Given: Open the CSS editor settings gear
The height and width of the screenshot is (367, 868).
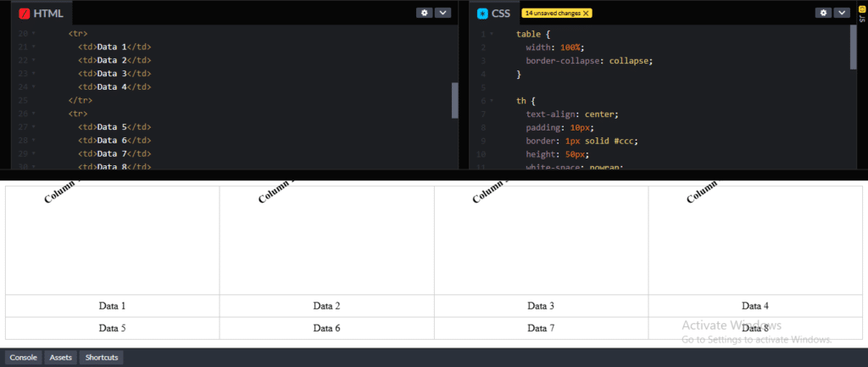Looking at the screenshot, I should pos(823,13).
